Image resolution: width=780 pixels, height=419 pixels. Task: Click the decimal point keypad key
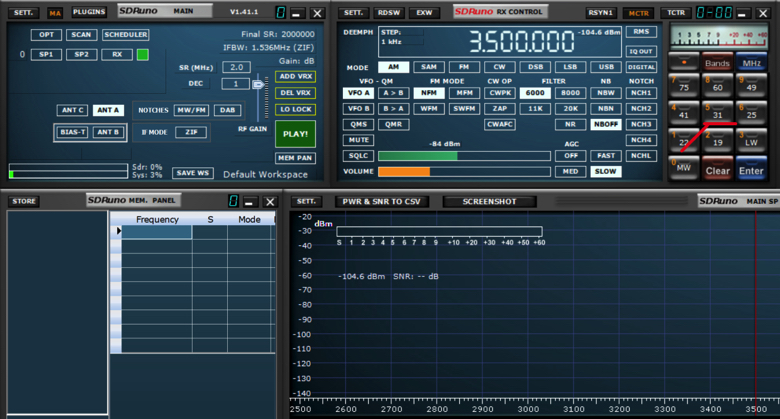(x=684, y=62)
